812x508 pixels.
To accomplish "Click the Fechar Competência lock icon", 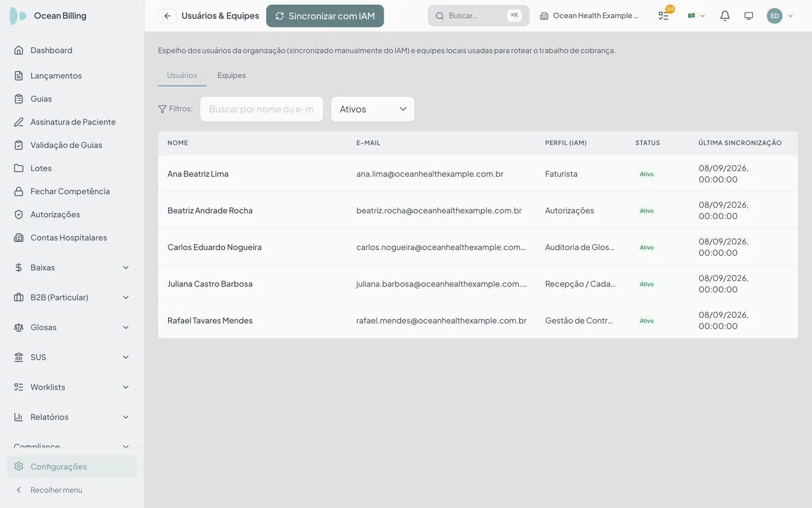I will pyautogui.click(x=19, y=192).
